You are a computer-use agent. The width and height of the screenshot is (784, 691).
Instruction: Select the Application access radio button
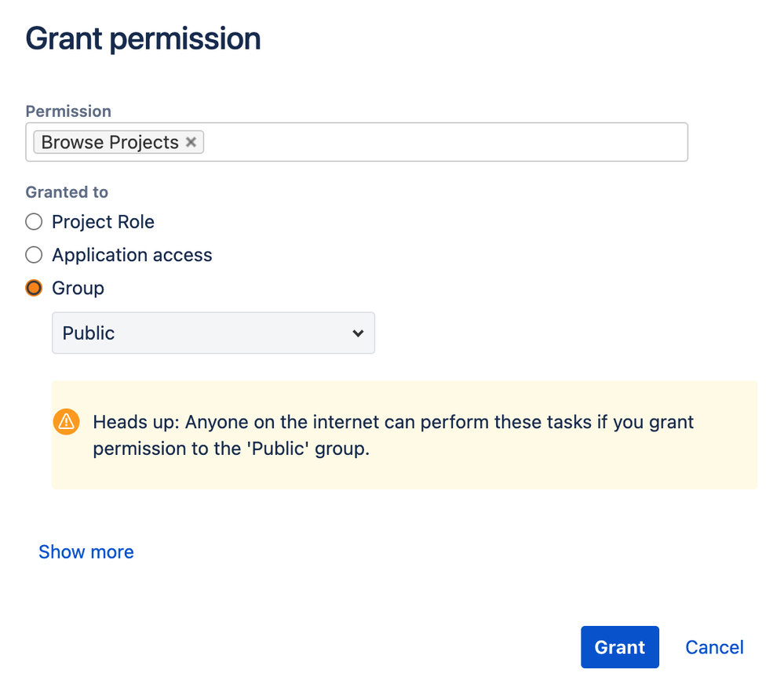[x=34, y=255]
